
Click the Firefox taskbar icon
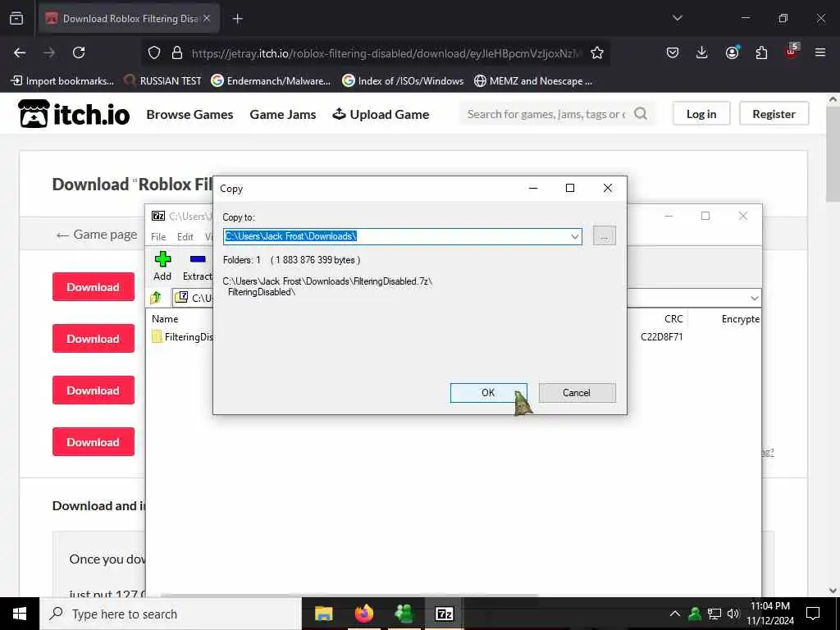pyautogui.click(x=363, y=614)
